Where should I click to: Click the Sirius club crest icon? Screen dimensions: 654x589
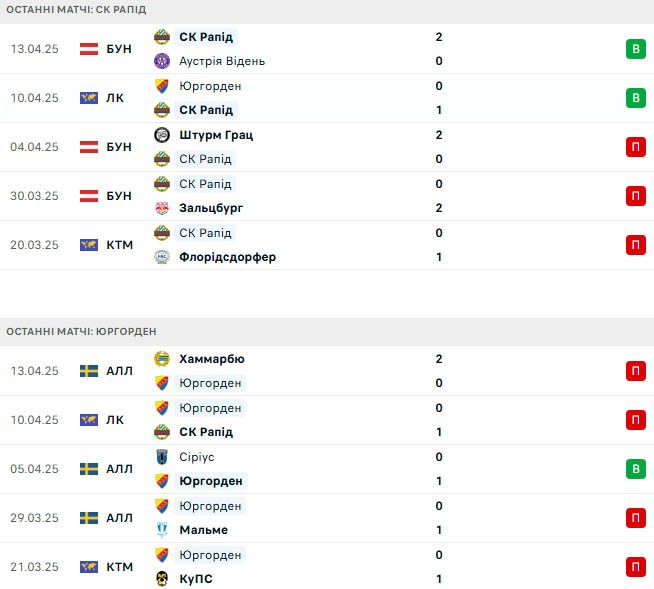[x=162, y=457]
